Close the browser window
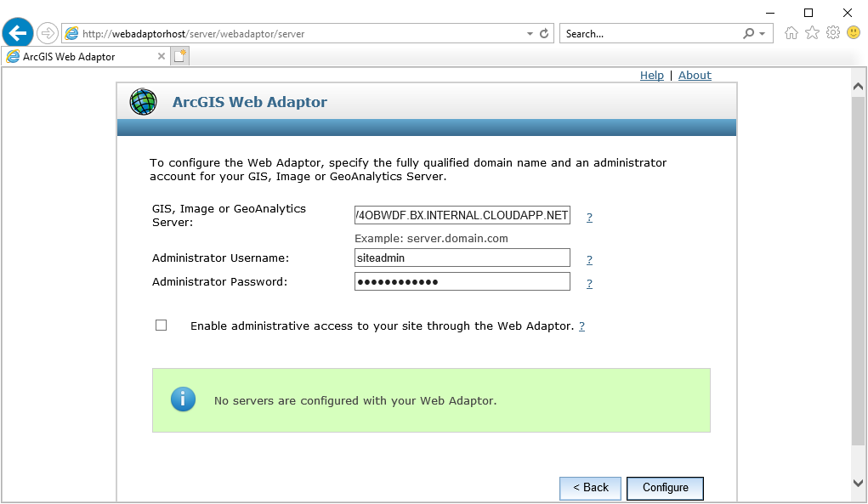868x504 pixels. [848, 13]
